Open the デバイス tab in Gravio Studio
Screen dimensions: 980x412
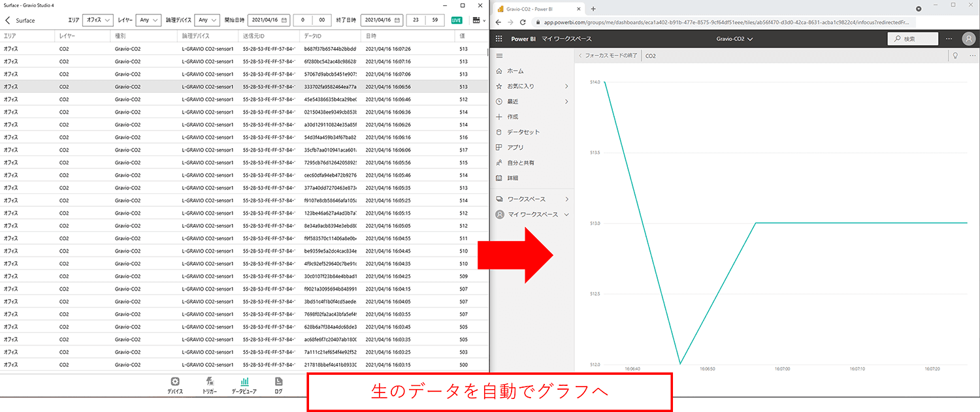tap(174, 386)
